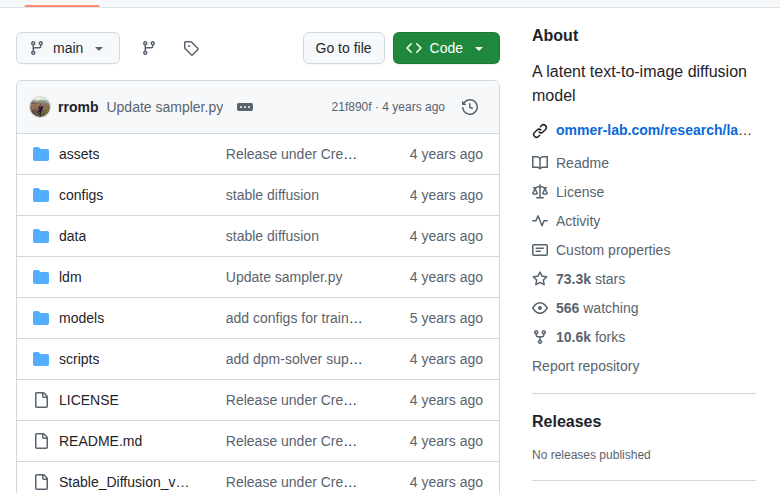Click 4 years ago timestamp in scripts row
The image size is (780, 493).
446,359
